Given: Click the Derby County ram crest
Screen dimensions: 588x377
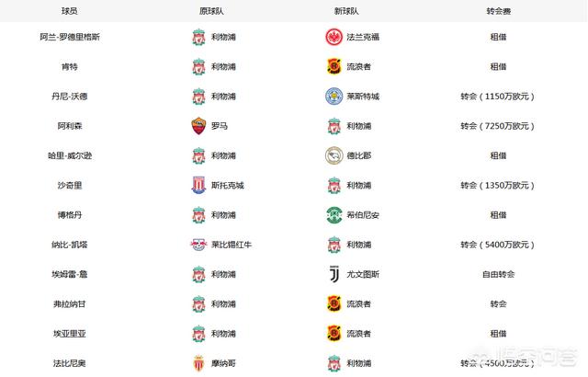Looking at the screenshot, I should click(334, 155).
